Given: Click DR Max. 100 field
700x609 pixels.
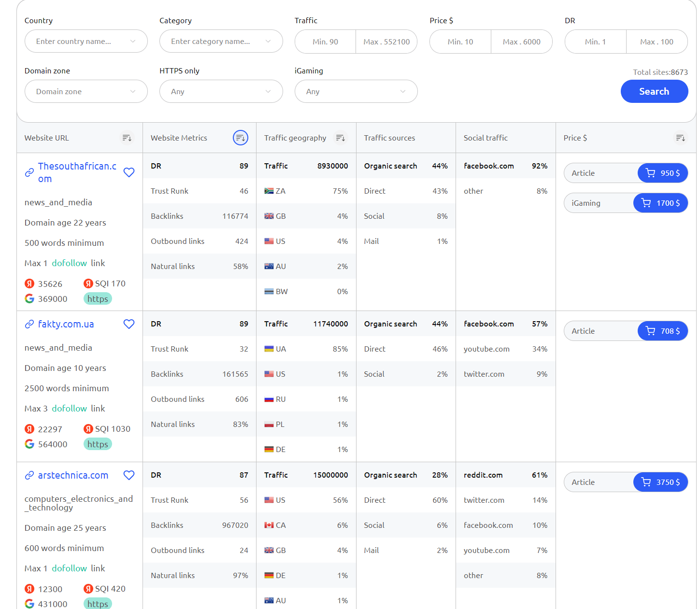Looking at the screenshot, I should point(657,42).
